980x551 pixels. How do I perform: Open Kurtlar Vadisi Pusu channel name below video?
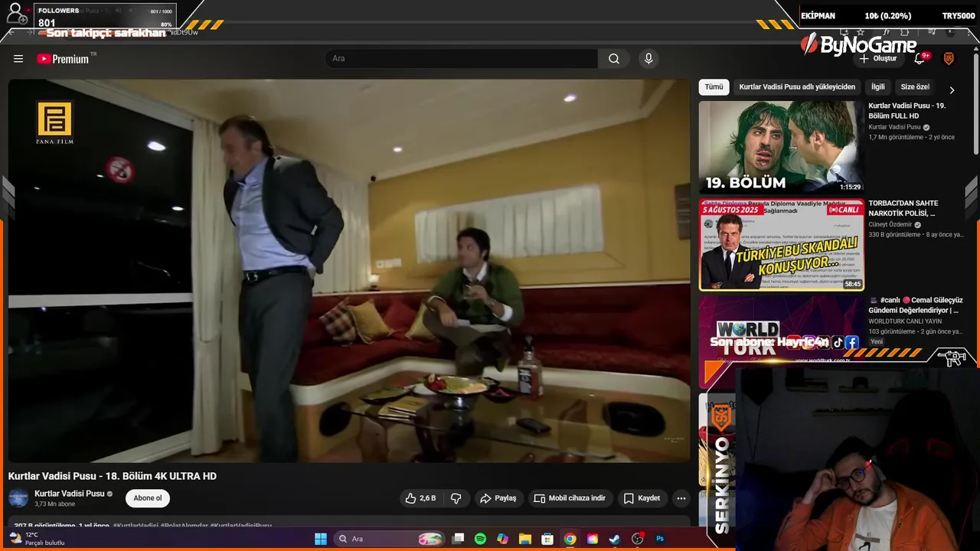coord(69,494)
